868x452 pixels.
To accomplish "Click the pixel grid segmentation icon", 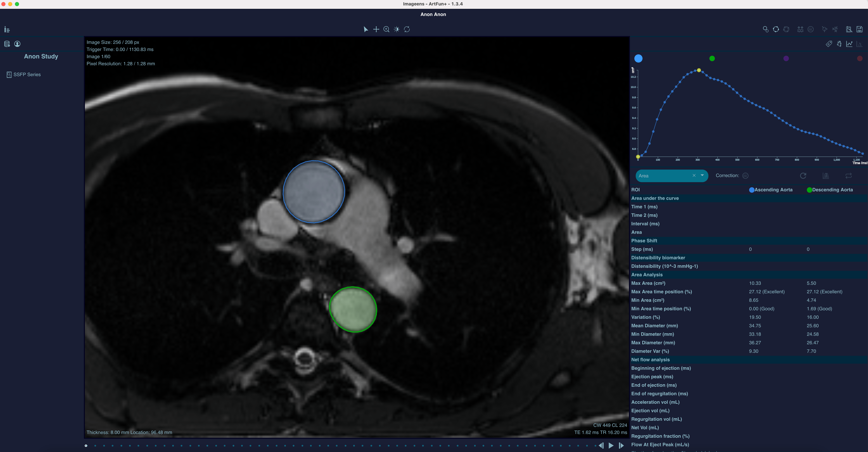I will click(x=800, y=29).
